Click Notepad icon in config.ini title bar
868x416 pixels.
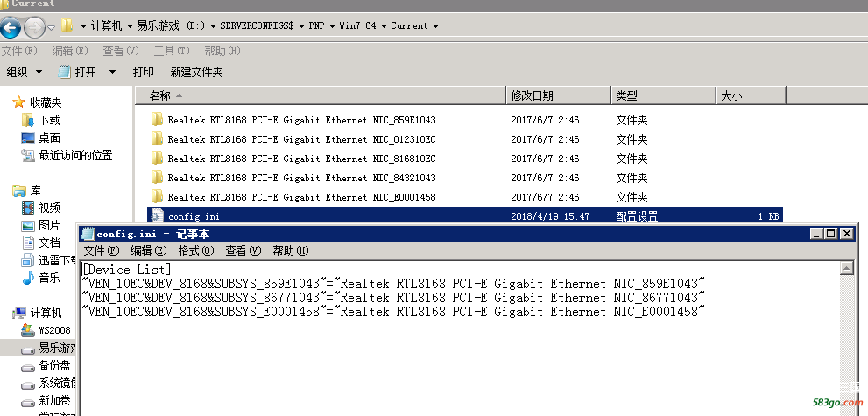coord(88,234)
